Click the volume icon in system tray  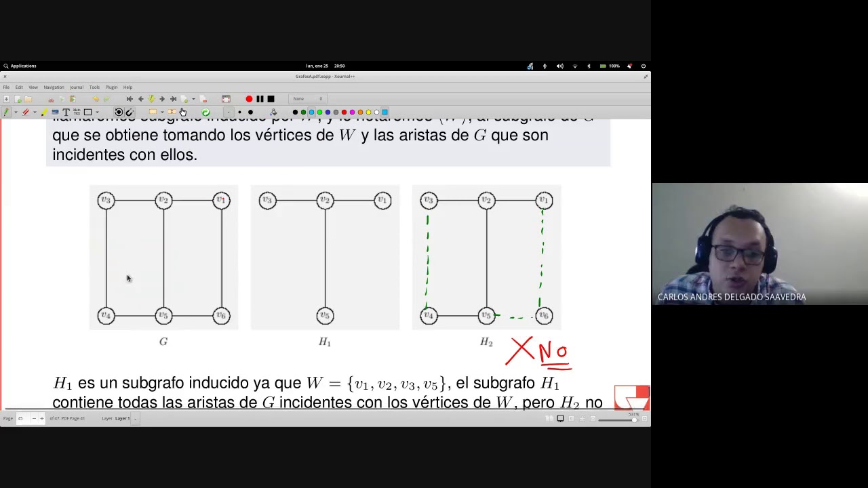point(559,66)
